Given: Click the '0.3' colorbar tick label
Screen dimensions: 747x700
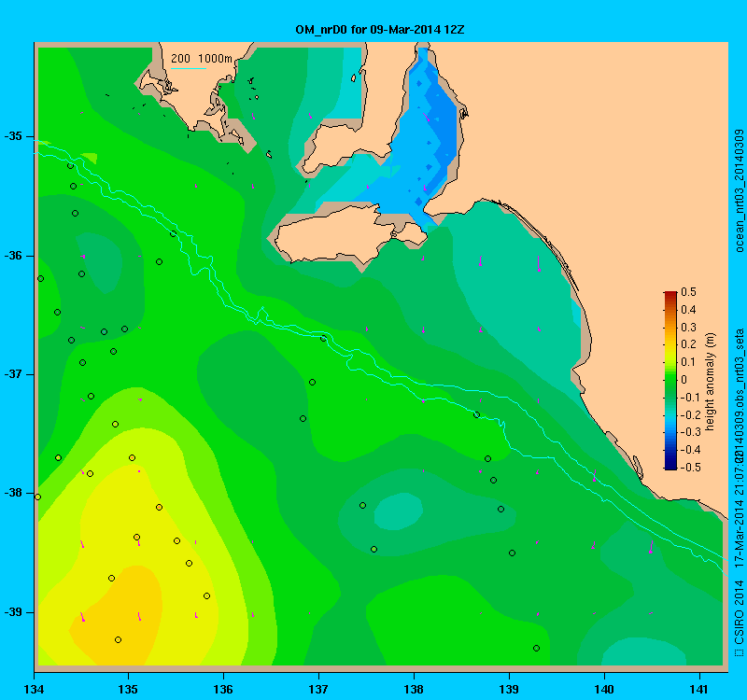Looking at the screenshot, I should (x=688, y=328).
